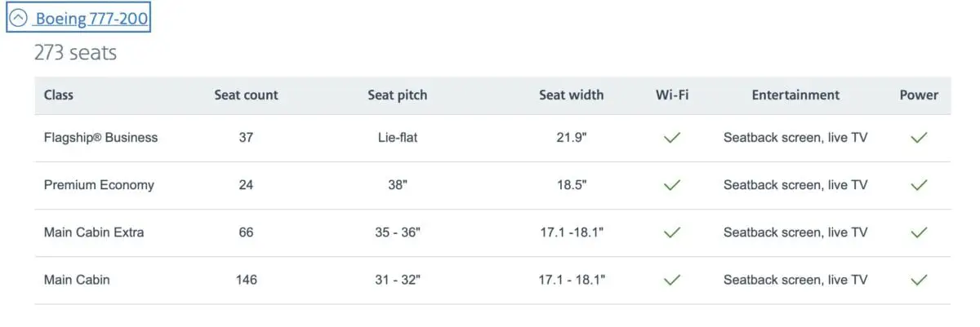This screenshot has height=327, width=980.
Task: Select the Main Cabin Extra class cell
Action: tap(94, 232)
